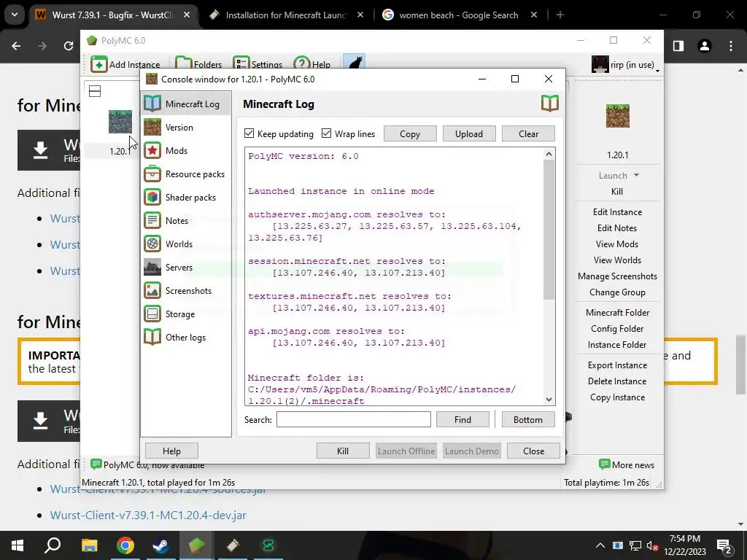Click Edit Notes in PolyMC panel
The height and width of the screenshot is (560, 747).
point(617,228)
